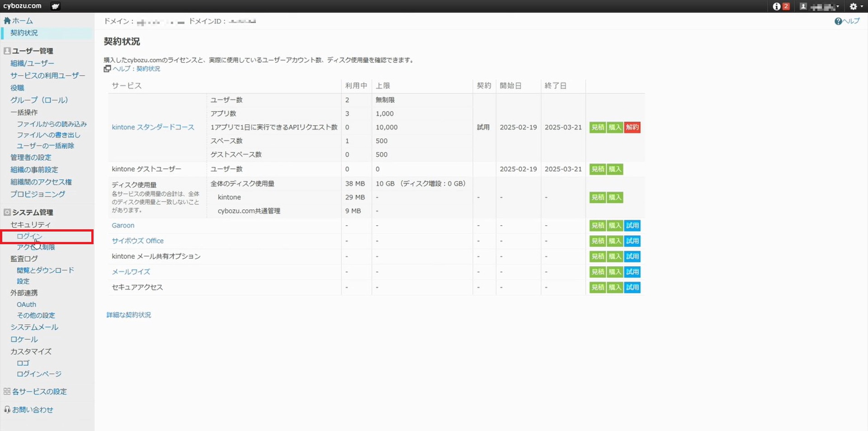The height and width of the screenshot is (431, 868).
Task: Open 組織間のアクセス権
Action: (x=41, y=182)
